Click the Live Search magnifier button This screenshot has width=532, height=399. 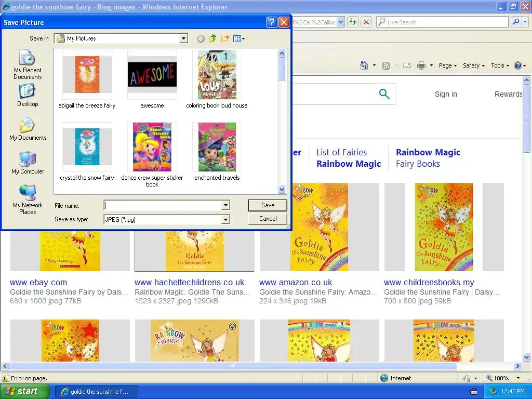tap(516, 22)
